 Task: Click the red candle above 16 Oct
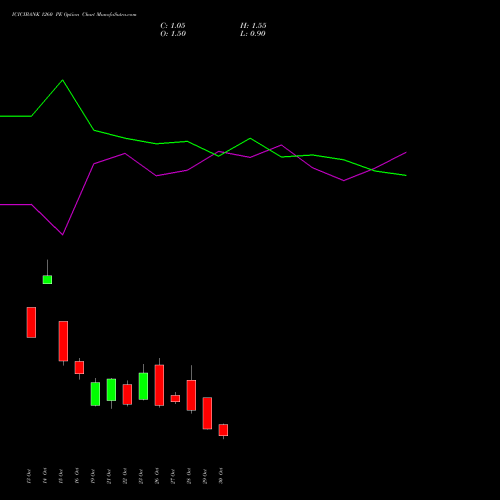79,367
